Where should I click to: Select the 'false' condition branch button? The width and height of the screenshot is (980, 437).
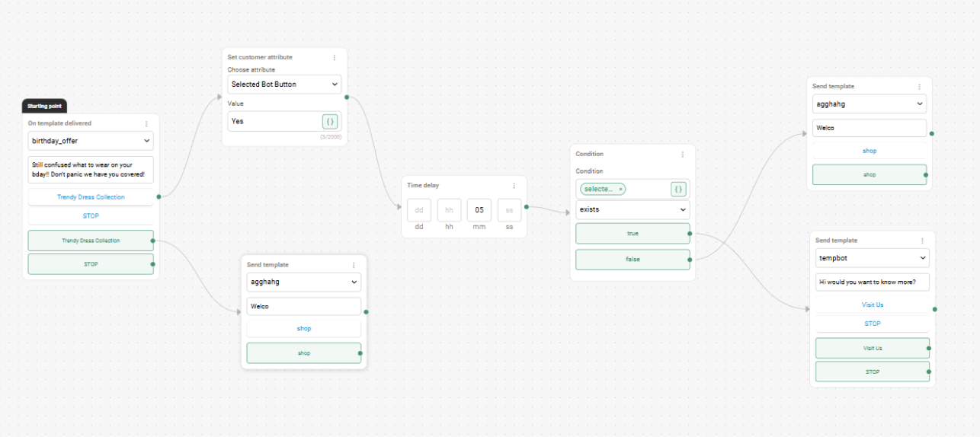[633, 260]
